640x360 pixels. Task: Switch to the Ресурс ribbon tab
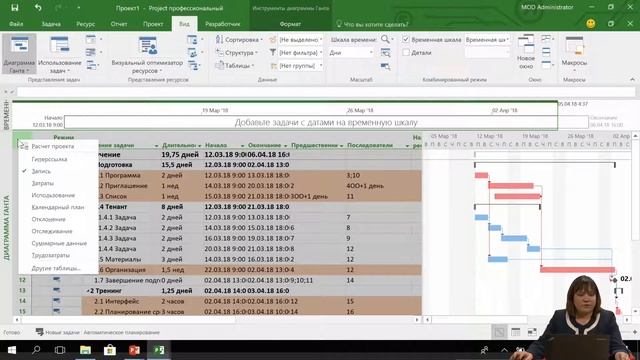(85, 24)
